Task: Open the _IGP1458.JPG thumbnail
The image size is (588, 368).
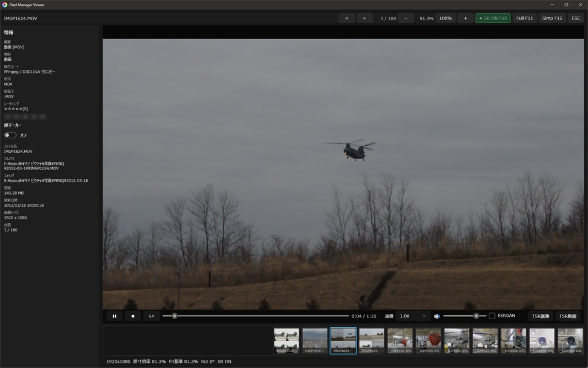Action: coord(513,340)
